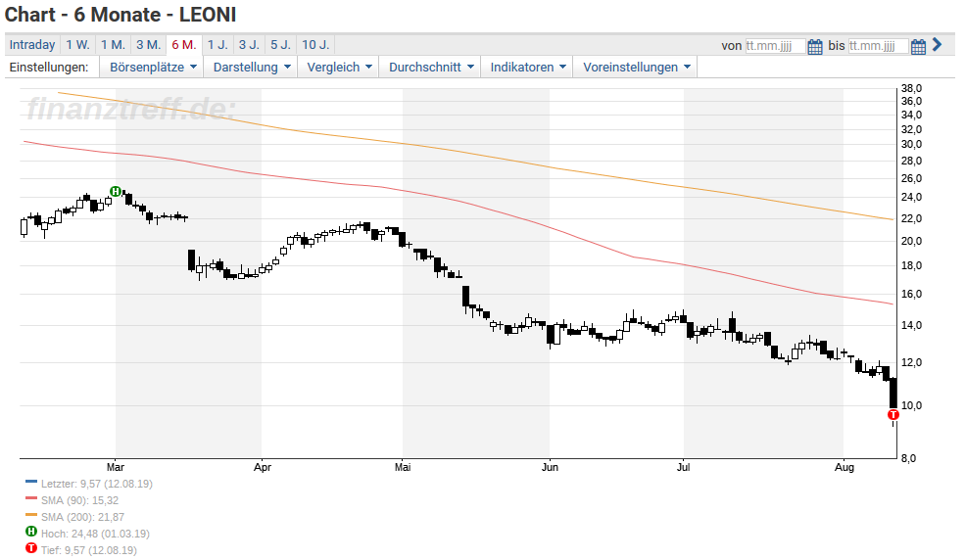Click the 'bis' end date field
This screenshot has height=560, width=965.
click(x=878, y=46)
